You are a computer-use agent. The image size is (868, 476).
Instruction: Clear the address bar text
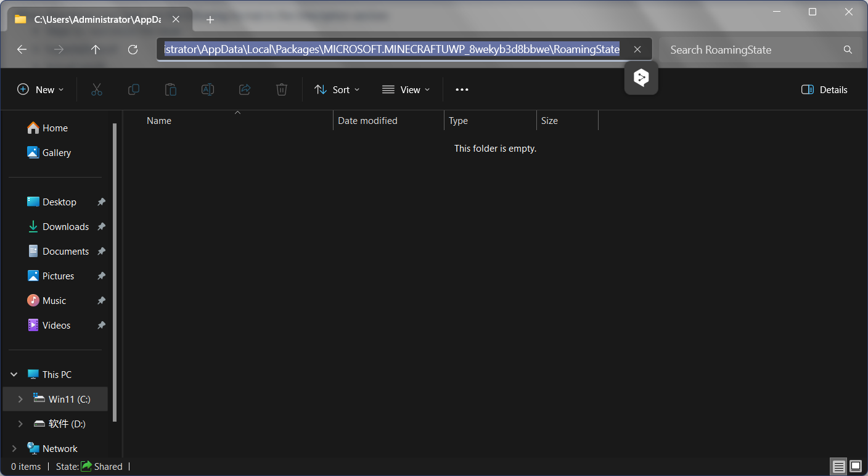coord(637,49)
